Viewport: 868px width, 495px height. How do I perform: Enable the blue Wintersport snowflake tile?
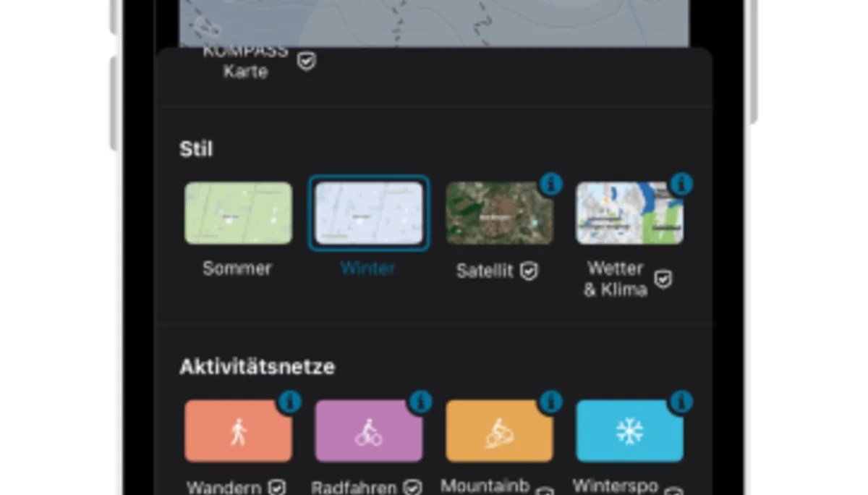[629, 431]
